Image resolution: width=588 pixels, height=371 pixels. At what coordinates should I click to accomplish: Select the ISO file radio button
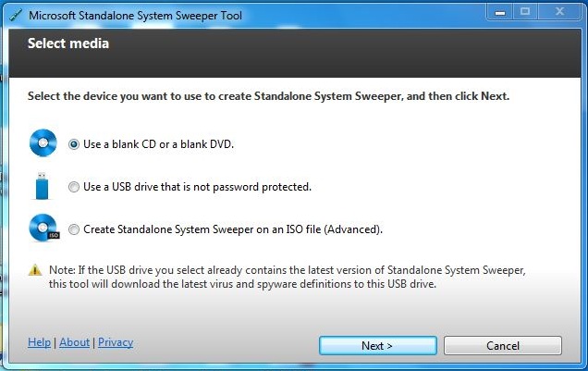point(74,229)
